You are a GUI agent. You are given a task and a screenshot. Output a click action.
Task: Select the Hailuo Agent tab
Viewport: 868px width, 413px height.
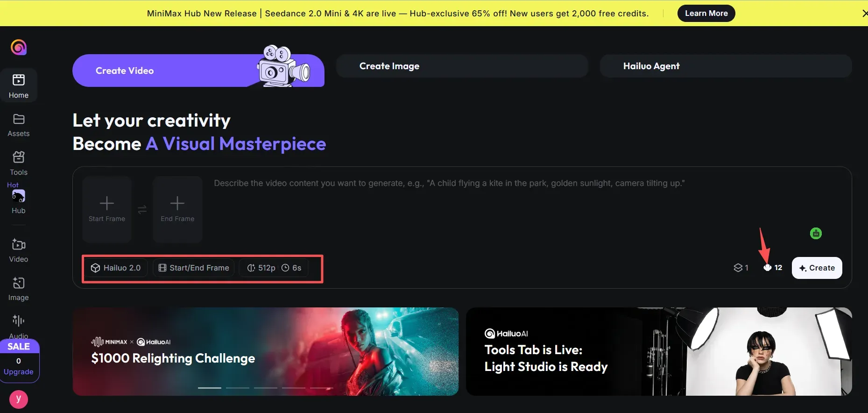coord(726,66)
